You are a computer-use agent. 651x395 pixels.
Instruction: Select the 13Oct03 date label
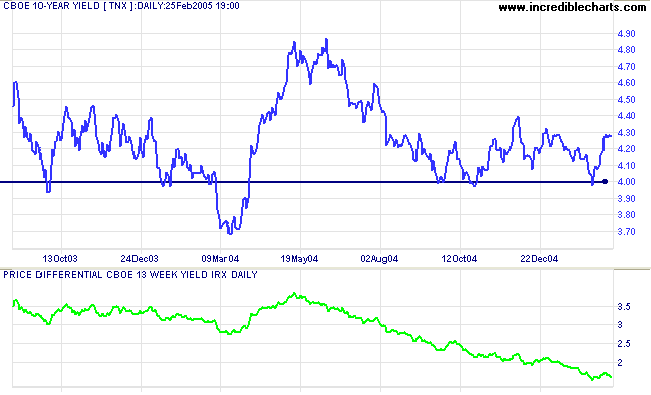60,259
